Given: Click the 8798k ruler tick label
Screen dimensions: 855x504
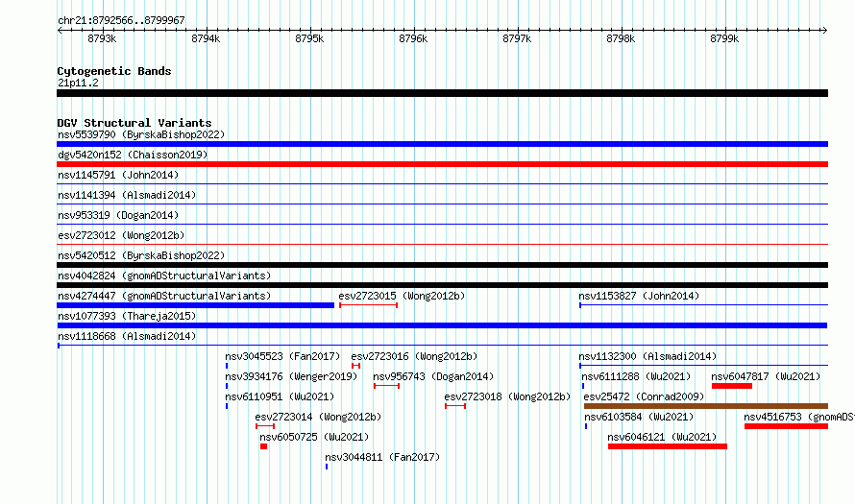Looking at the screenshot, I should pyautogui.click(x=621, y=38).
